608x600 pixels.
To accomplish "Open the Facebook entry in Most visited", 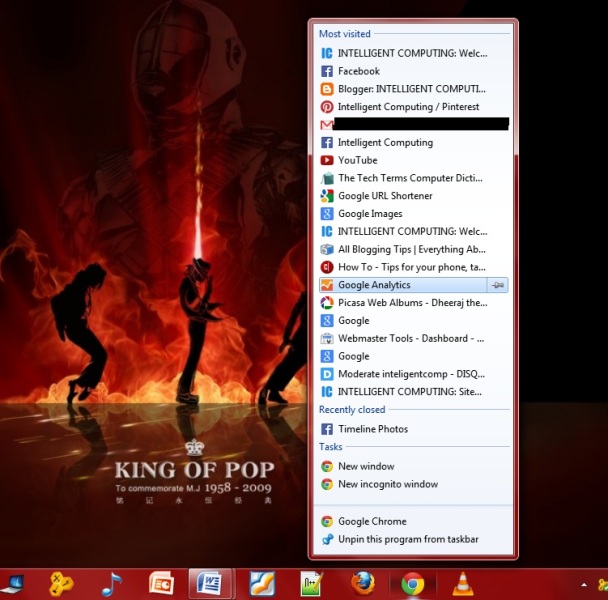I will pyautogui.click(x=414, y=71).
